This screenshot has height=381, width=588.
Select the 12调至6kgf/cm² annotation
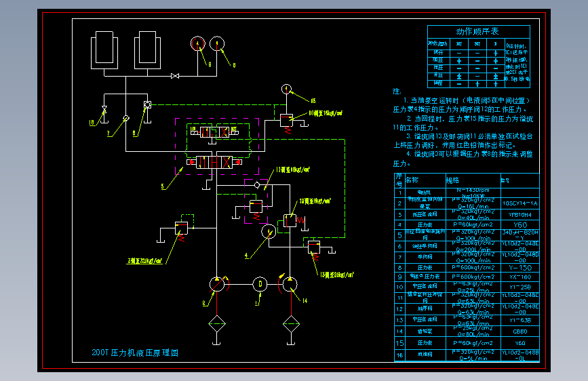[x=315, y=201]
